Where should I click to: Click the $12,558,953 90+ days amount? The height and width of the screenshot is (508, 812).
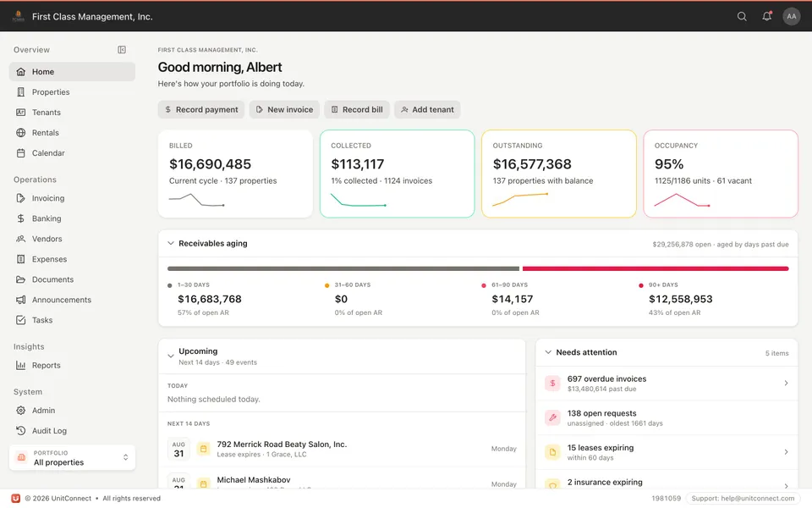(680, 299)
